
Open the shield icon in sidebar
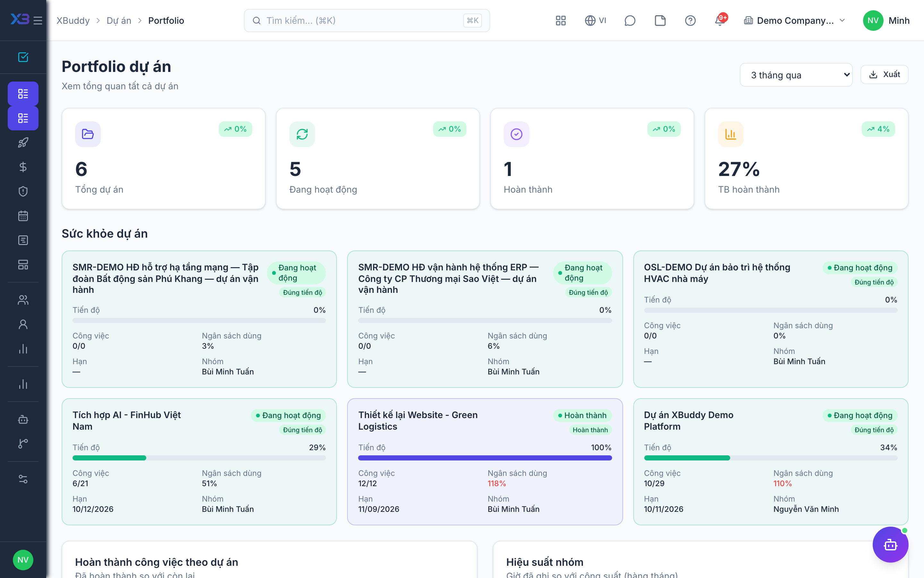pyautogui.click(x=23, y=191)
